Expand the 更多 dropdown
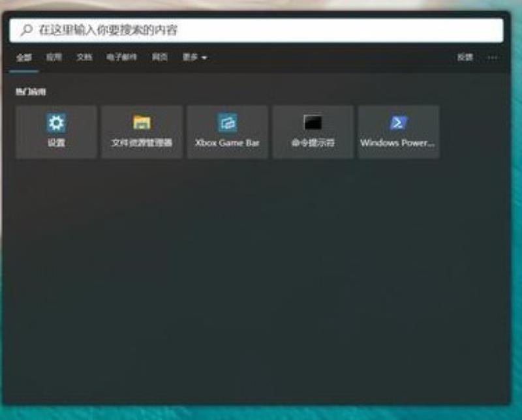The image size is (522, 420). [x=194, y=57]
